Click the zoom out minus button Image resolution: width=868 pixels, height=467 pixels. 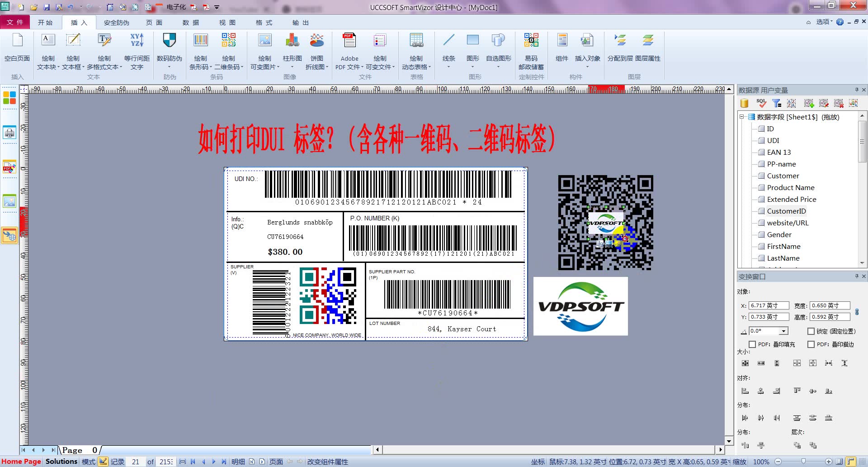pos(778,462)
